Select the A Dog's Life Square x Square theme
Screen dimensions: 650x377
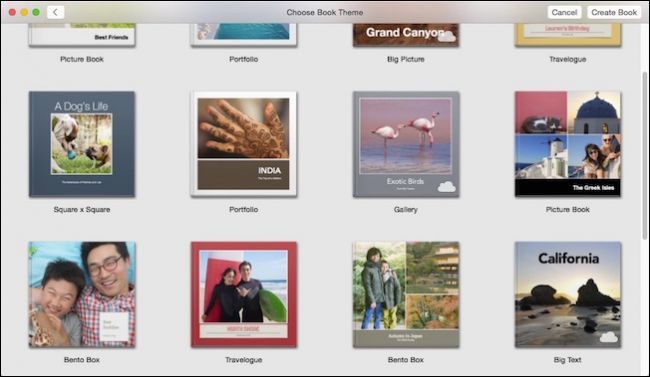(82, 144)
